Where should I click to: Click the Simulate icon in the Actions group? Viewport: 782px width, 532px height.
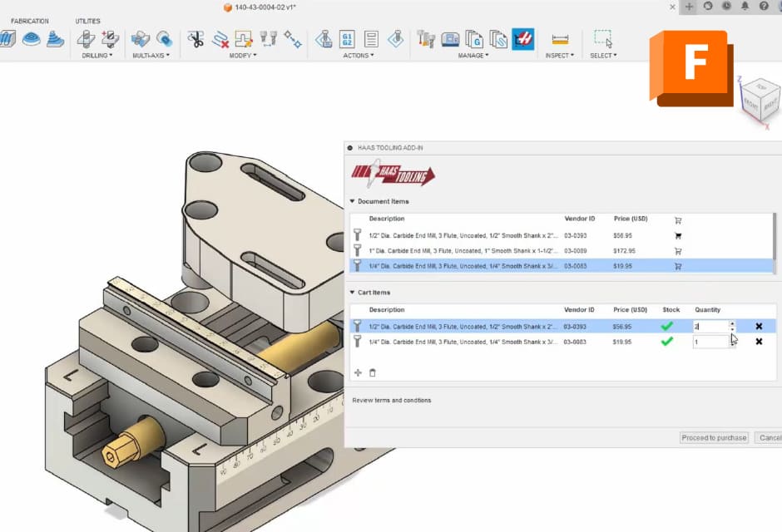tap(322, 38)
